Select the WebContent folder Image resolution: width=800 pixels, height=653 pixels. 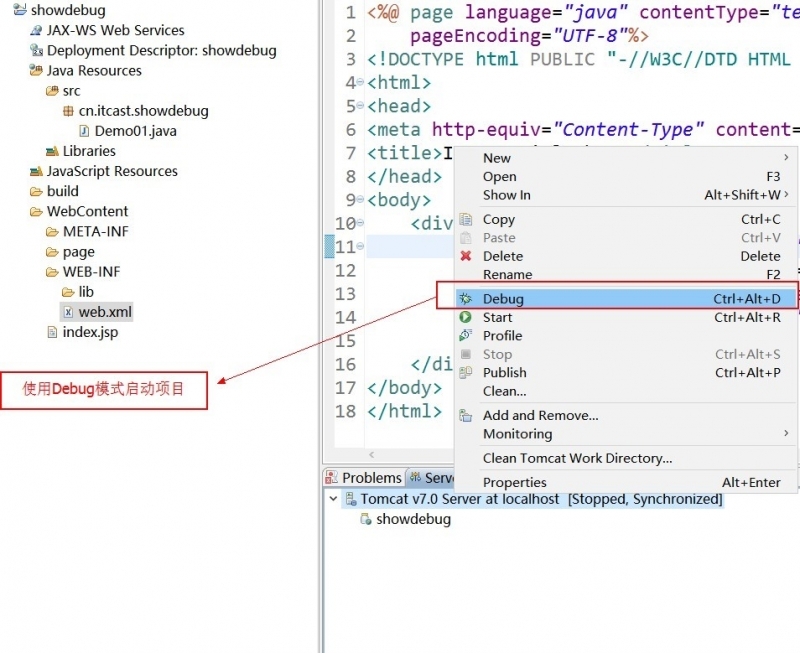point(87,211)
